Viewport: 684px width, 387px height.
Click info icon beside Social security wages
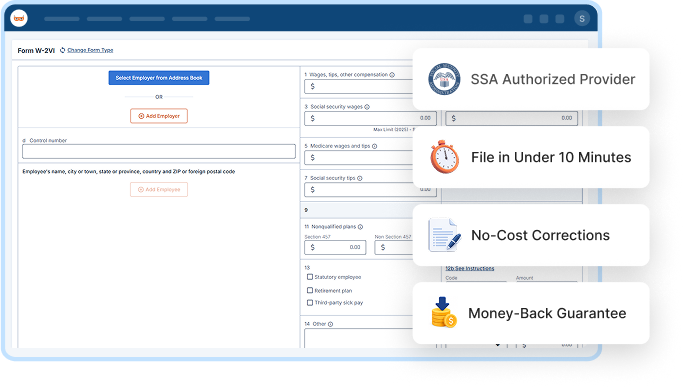pyautogui.click(x=367, y=107)
